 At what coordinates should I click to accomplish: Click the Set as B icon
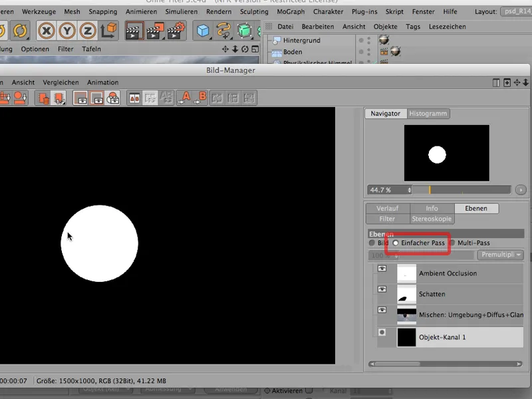[x=200, y=98]
